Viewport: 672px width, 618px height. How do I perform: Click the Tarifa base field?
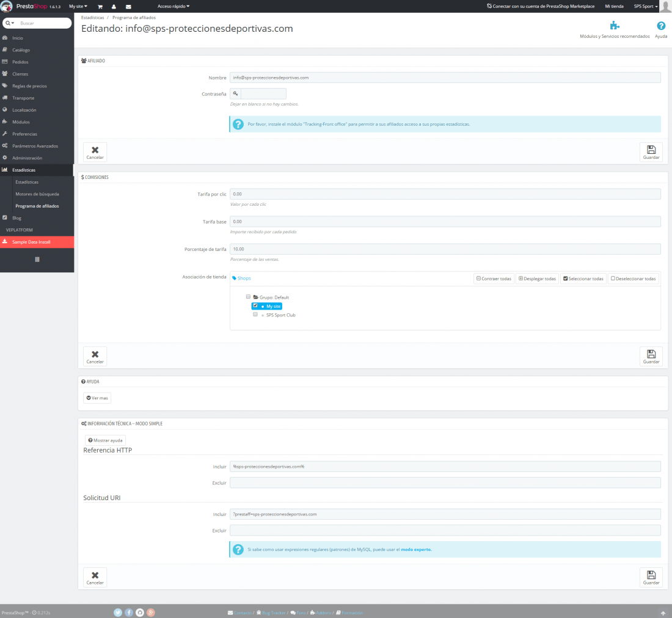point(445,222)
